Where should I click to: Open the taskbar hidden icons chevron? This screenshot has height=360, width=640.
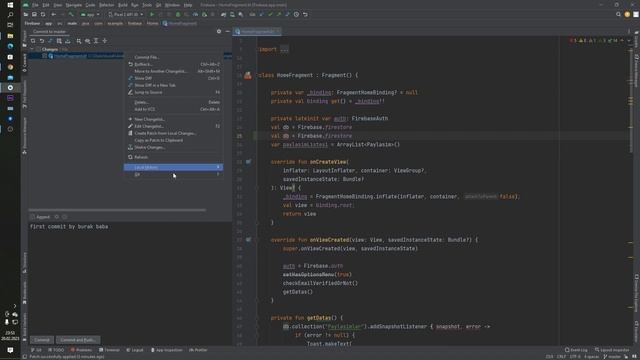(x=15, y=306)
